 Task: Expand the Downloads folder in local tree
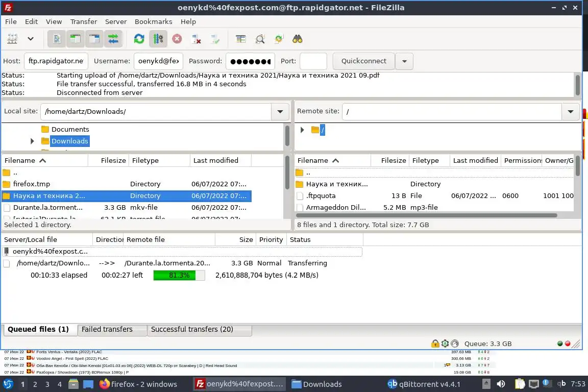[32, 141]
